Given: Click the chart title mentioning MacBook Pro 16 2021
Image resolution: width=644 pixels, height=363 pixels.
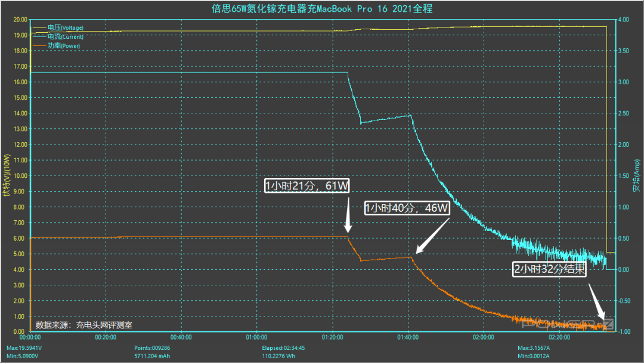Looking at the screenshot, I should click(321, 8).
